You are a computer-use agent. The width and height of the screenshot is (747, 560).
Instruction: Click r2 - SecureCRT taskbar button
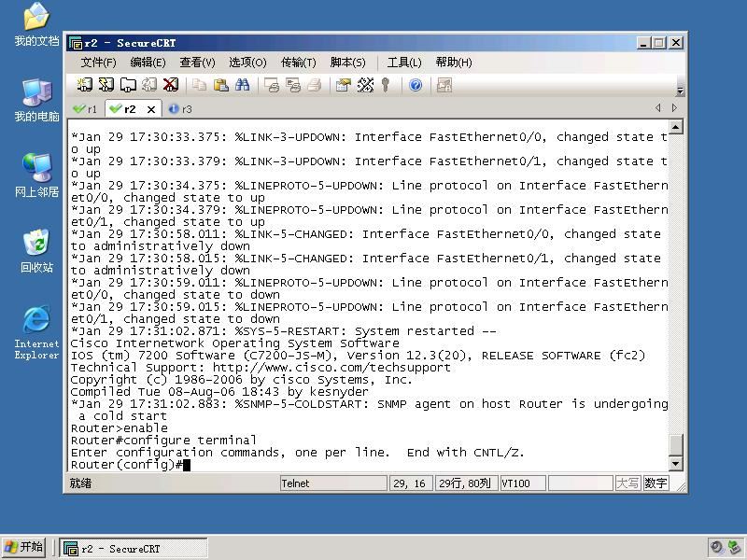[x=134, y=548]
